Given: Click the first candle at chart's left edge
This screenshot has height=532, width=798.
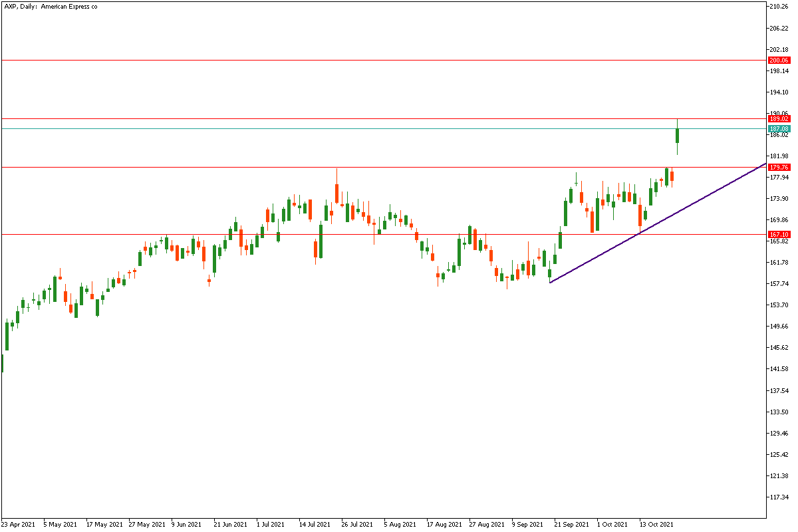Looking at the screenshot, I should [x=2, y=363].
